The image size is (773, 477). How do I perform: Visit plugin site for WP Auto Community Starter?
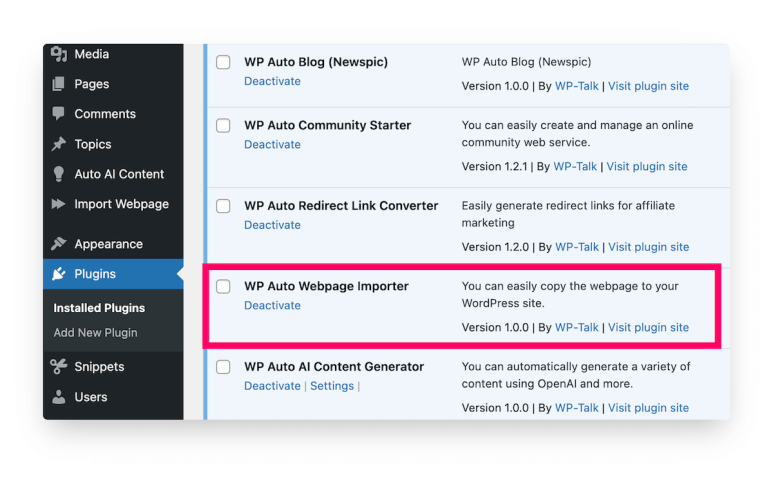pyautogui.click(x=647, y=167)
